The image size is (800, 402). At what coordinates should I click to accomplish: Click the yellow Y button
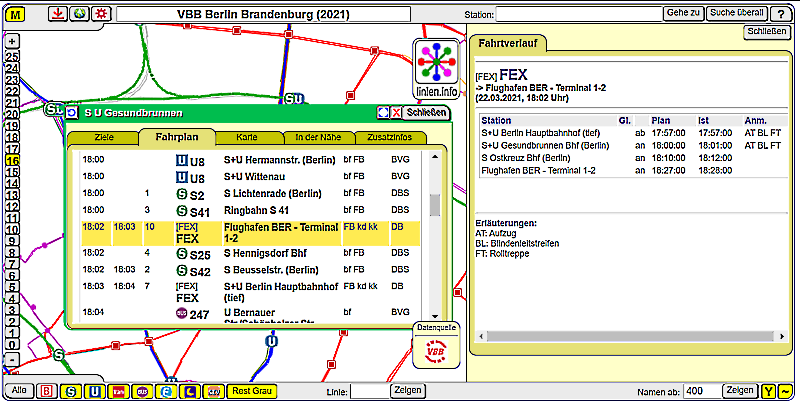(768, 392)
